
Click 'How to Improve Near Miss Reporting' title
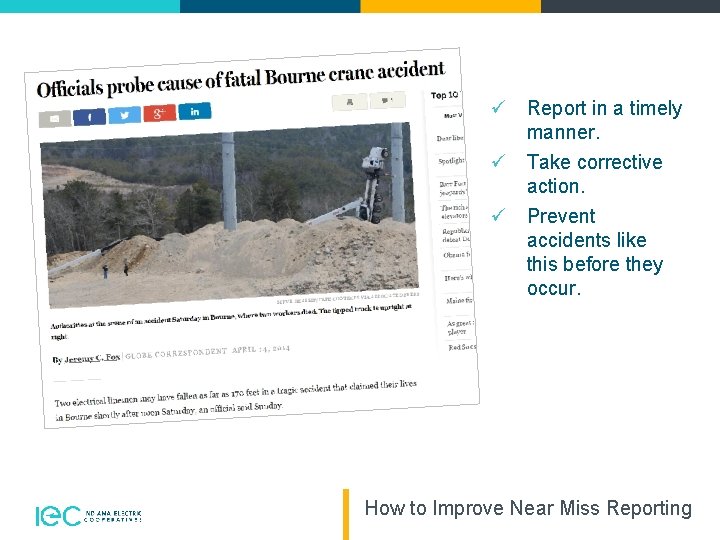[528, 508]
